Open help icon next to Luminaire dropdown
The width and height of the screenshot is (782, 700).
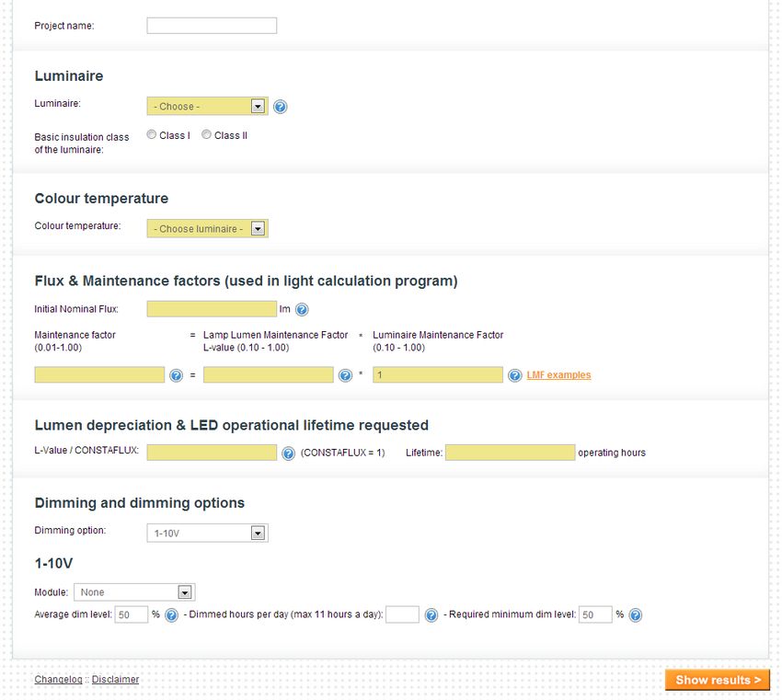pyautogui.click(x=281, y=107)
